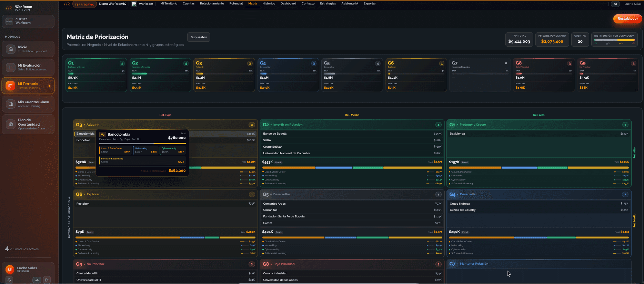644x284 pixels.
Task: Select the G3 Adquirir summary card
Action: (x=224, y=75)
